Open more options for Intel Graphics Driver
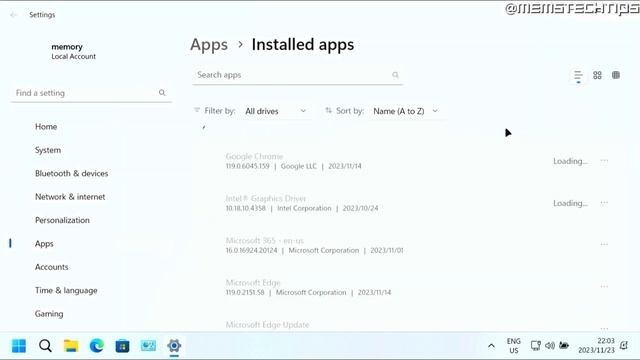Viewport: 640px width, 360px height. [604, 203]
